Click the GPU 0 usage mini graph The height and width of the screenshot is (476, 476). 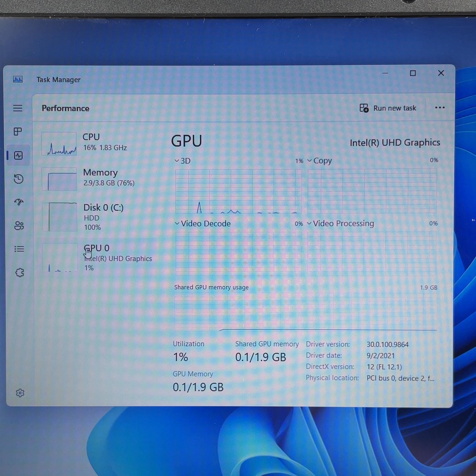[x=60, y=257]
